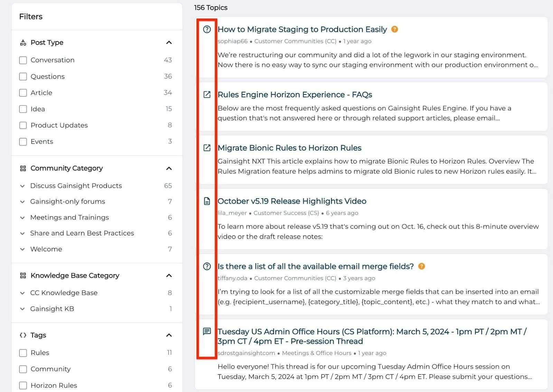Click external link icon beside 'Migrate Bionic Rules'

[x=207, y=148]
